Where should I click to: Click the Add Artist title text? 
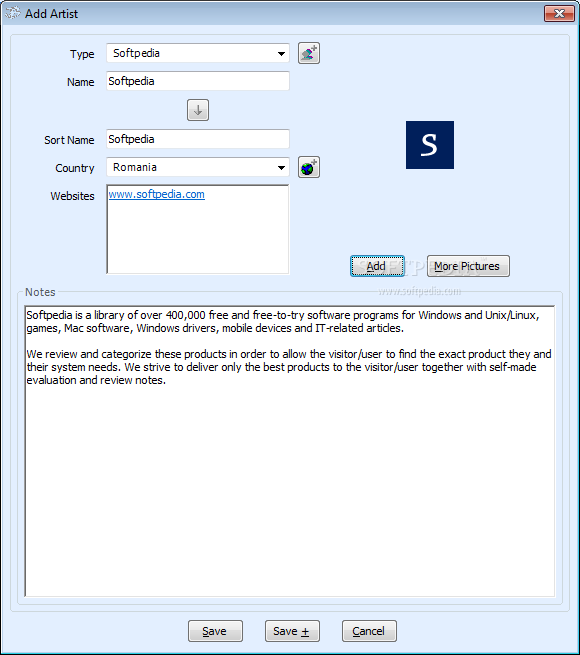[x=51, y=14]
